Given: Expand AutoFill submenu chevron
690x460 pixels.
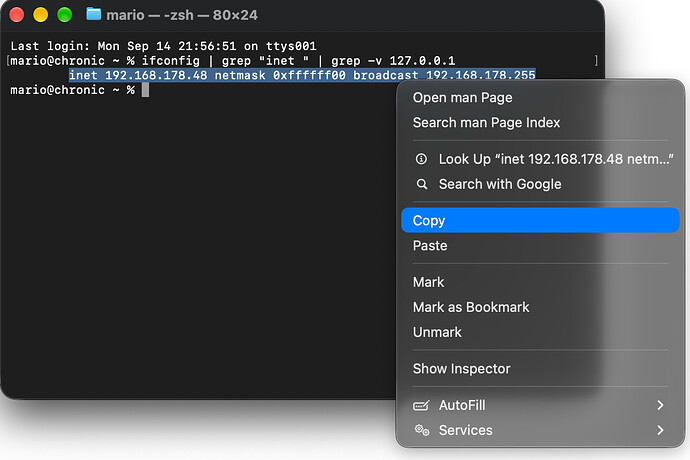Looking at the screenshot, I should (x=660, y=405).
